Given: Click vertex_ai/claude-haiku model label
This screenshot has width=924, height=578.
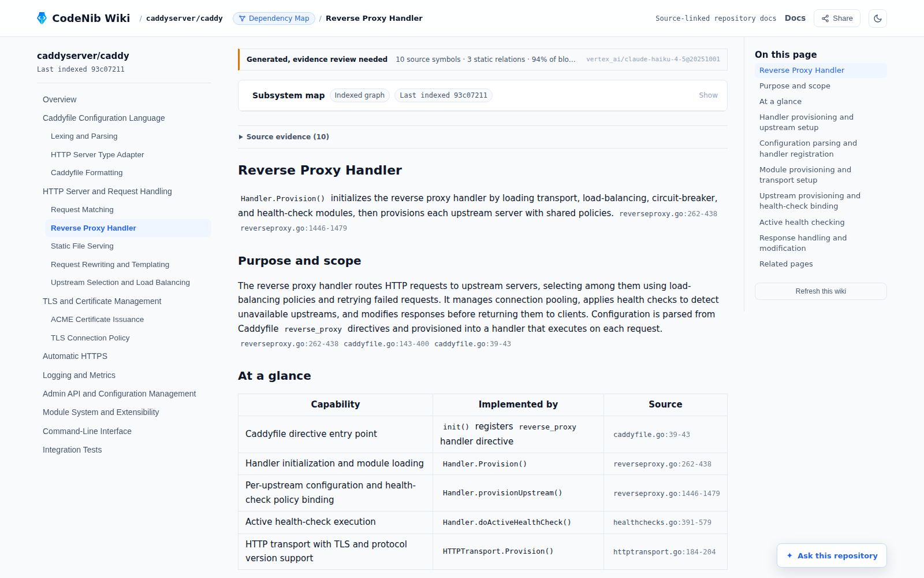Looking at the screenshot, I should pos(653,60).
